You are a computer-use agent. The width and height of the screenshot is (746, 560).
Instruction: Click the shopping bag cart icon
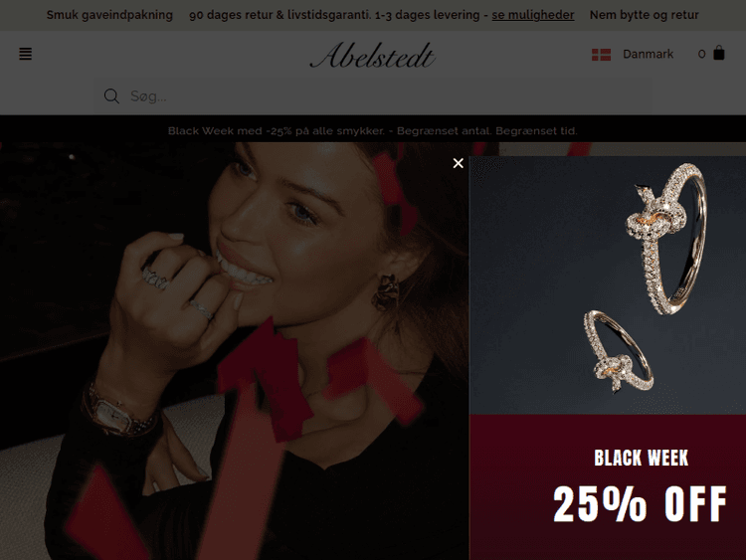pyautogui.click(x=719, y=53)
